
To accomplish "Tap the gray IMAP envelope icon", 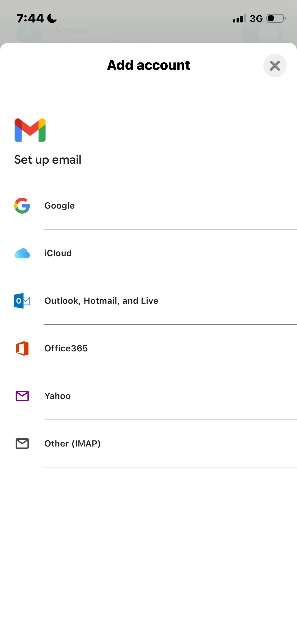I will pos(22,444).
